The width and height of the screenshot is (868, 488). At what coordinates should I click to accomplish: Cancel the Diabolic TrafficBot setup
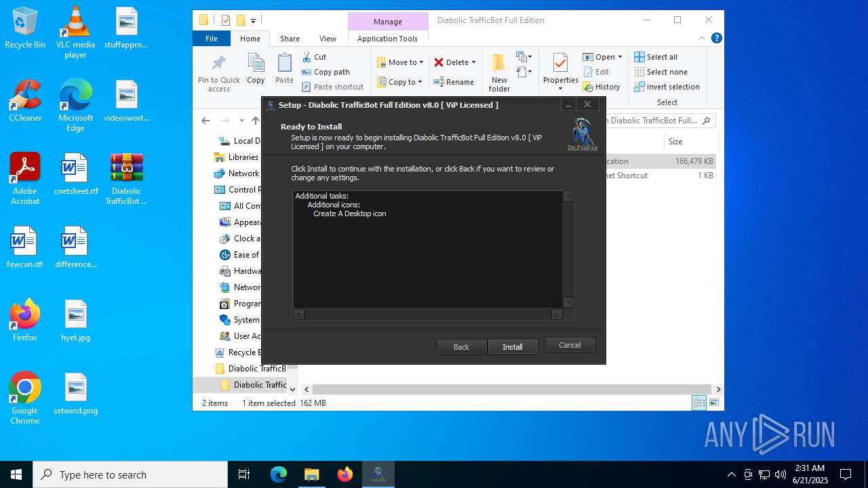point(570,344)
